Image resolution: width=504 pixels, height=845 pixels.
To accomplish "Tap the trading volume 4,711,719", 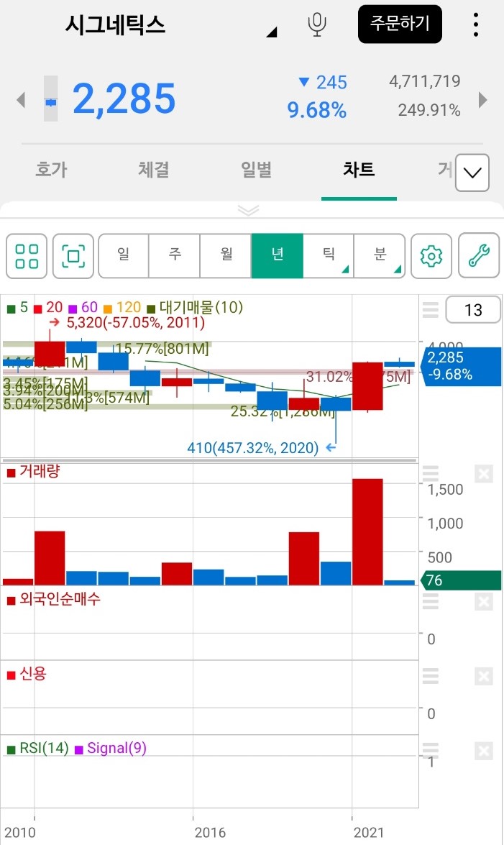I will (x=425, y=81).
